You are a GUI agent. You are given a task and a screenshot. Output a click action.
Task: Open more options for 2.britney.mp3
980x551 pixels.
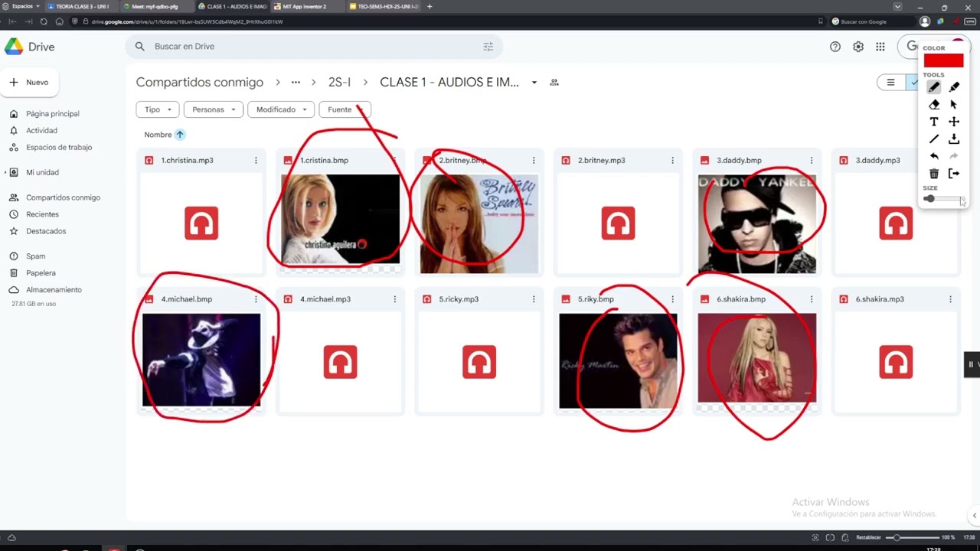click(672, 161)
